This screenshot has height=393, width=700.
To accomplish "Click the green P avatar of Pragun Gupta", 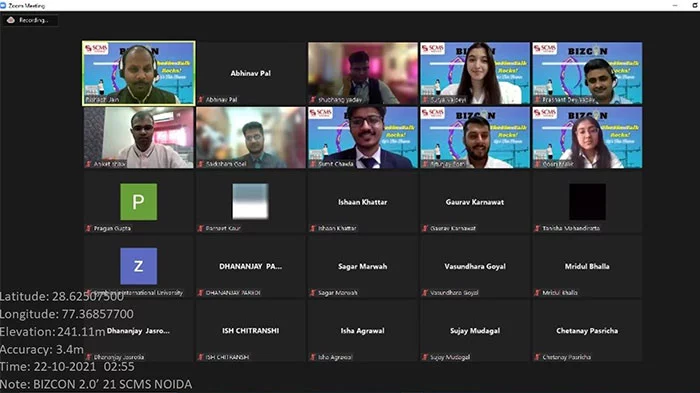I will [x=138, y=202].
